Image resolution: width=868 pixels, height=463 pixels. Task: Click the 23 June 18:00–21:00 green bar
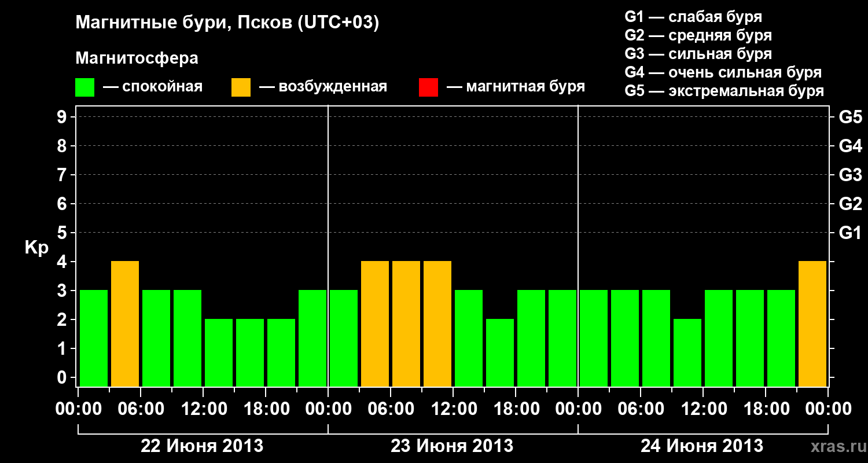pos(531,338)
